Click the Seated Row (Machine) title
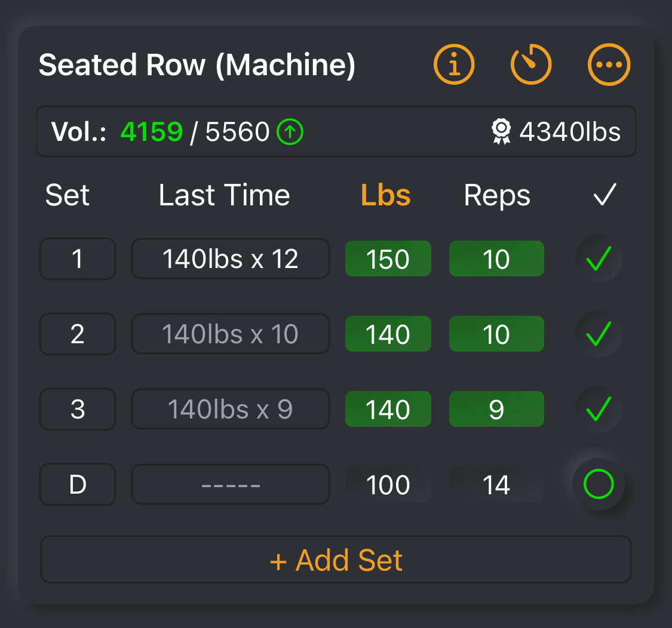The image size is (672, 628). click(197, 64)
